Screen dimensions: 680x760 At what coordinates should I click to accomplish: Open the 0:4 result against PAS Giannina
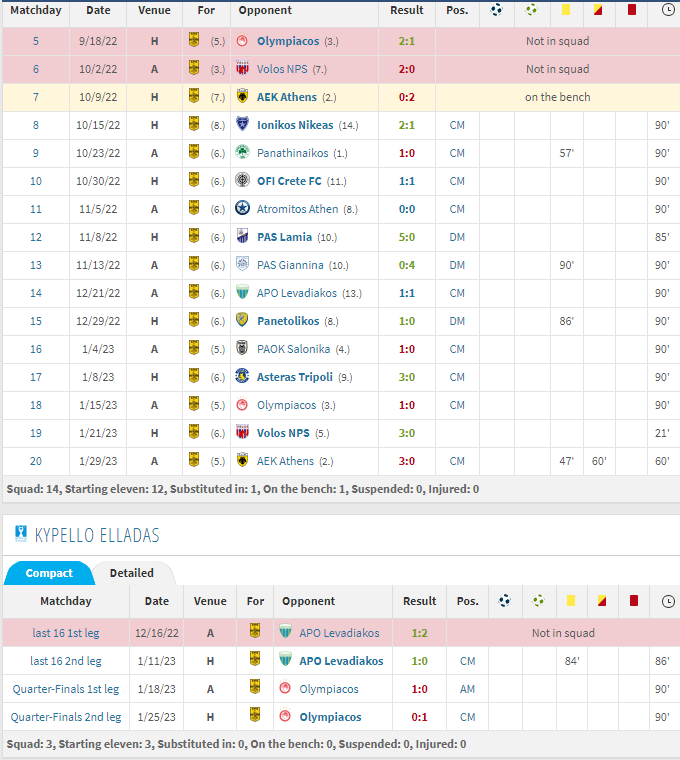[407, 265]
